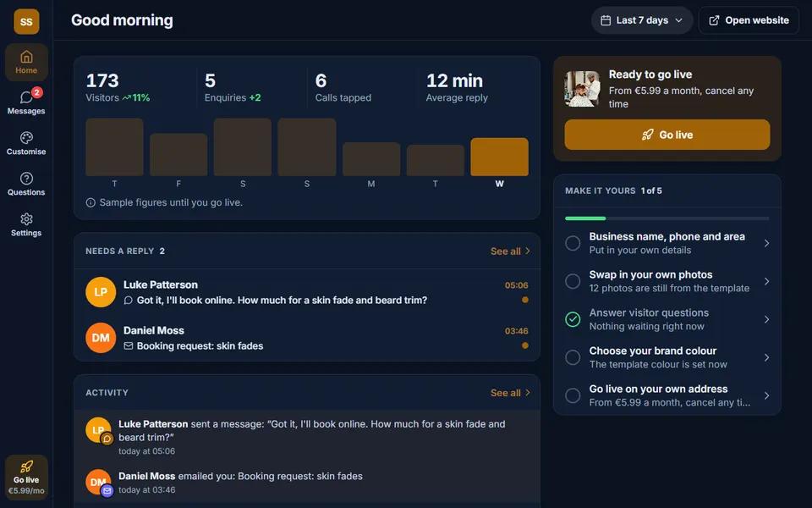Select the first Thursday bar in chart
812x508 pixels.
tap(114, 147)
